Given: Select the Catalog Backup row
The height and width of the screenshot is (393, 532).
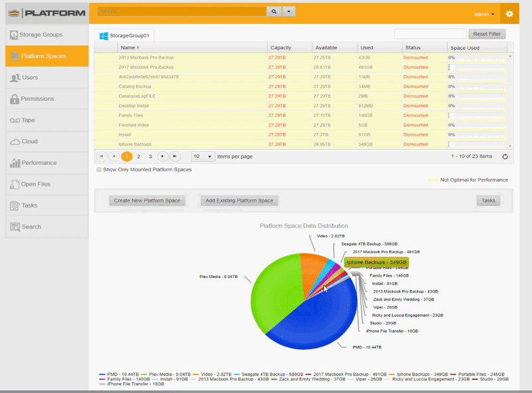Looking at the screenshot, I should 301,86.
